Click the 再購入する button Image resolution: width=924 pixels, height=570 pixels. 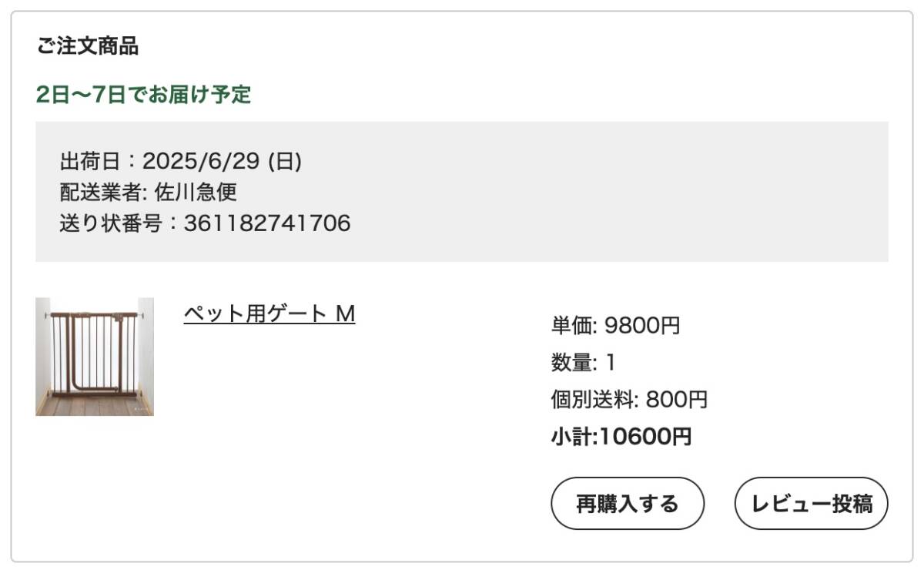click(x=628, y=504)
